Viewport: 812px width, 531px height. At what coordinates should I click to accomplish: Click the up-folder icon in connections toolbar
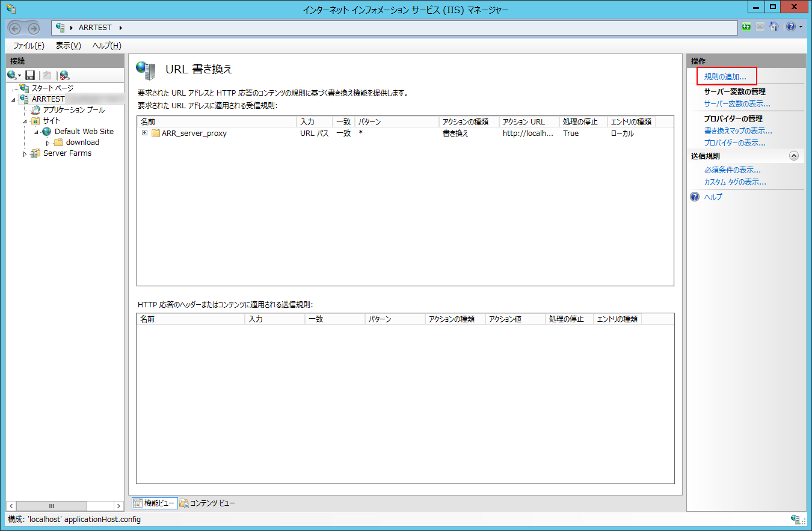(x=46, y=75)
